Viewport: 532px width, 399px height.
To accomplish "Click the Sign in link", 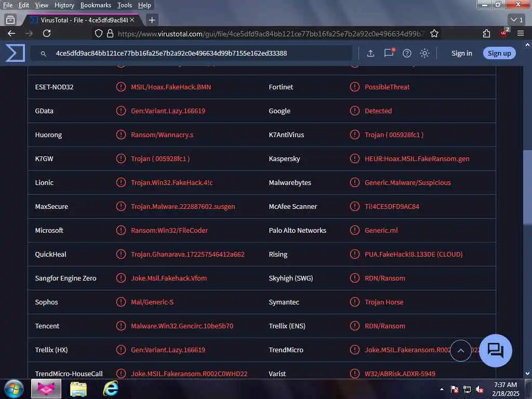I will click(x=461, y=54).
